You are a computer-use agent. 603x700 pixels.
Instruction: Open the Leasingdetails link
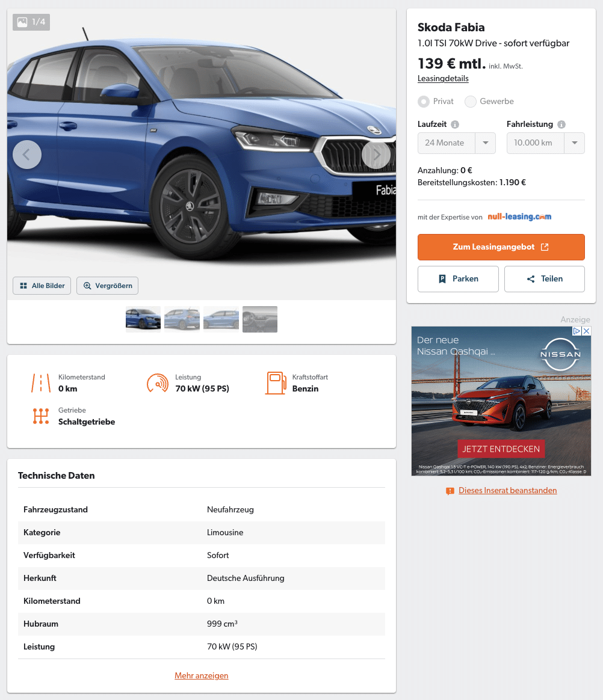443,79
